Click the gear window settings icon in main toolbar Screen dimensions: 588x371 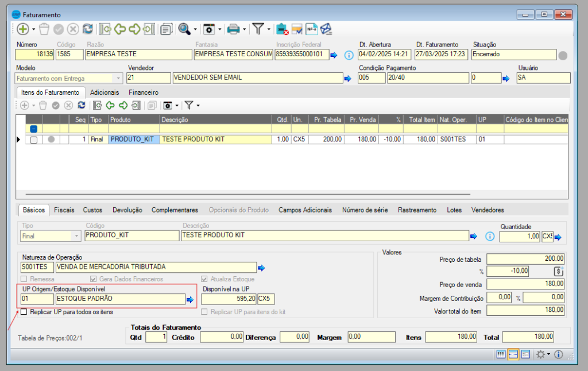click(209, 29)
